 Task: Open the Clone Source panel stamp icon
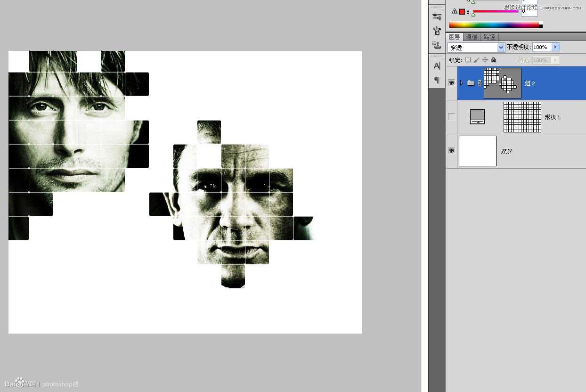coord(437,45)
